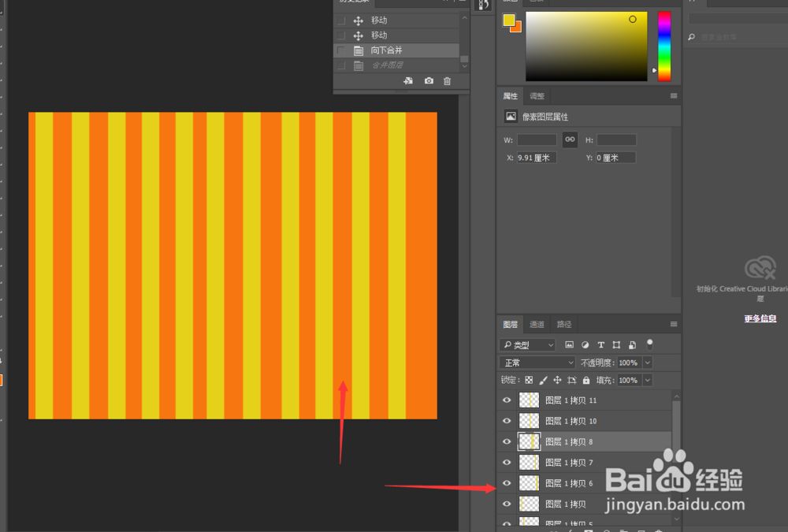
Task: Pick a color in the saturation field
Action: pyautogui.click(x=586, y=47)
